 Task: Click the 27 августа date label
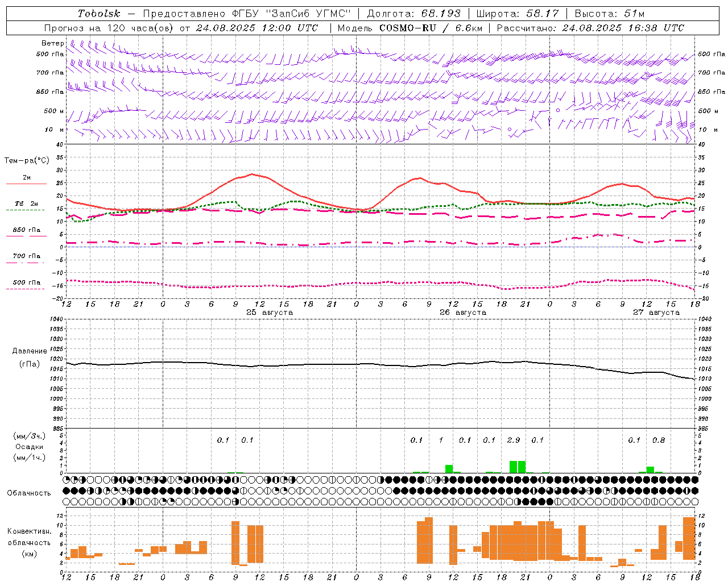pyautogui.click(x=656, y=313)
